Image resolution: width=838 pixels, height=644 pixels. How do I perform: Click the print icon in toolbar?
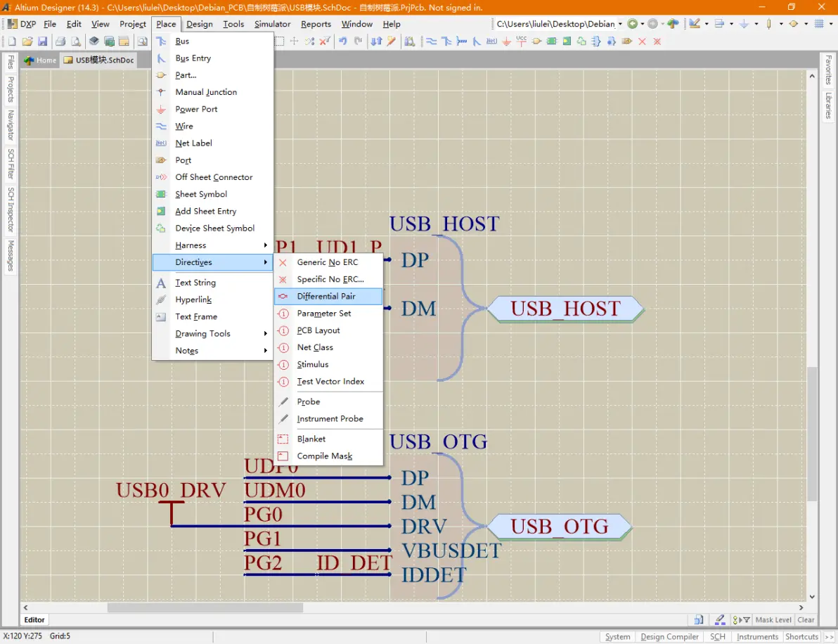tap(60, 41)
